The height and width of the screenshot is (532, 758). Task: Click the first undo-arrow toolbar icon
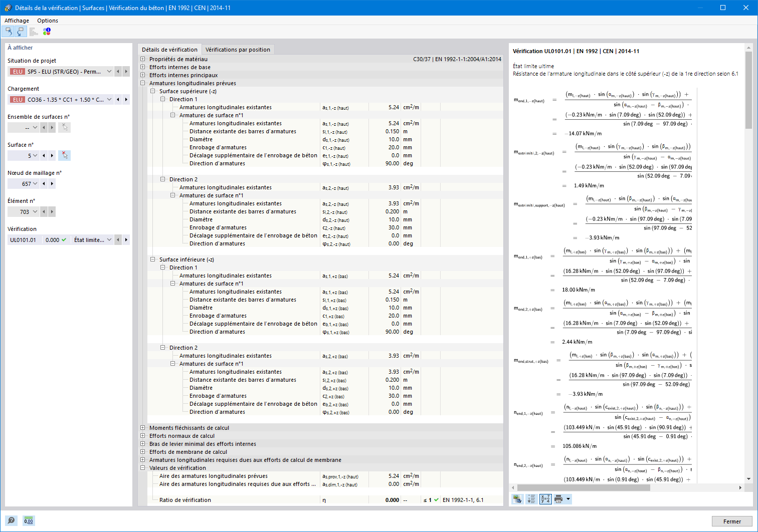[x=9, y=32]
